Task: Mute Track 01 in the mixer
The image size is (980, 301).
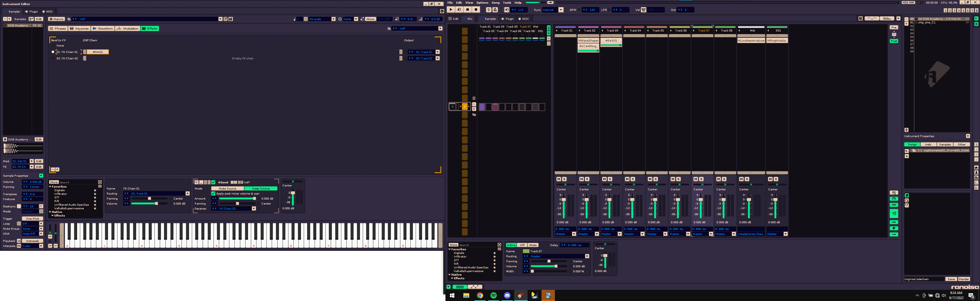Action: click(558, 179)
